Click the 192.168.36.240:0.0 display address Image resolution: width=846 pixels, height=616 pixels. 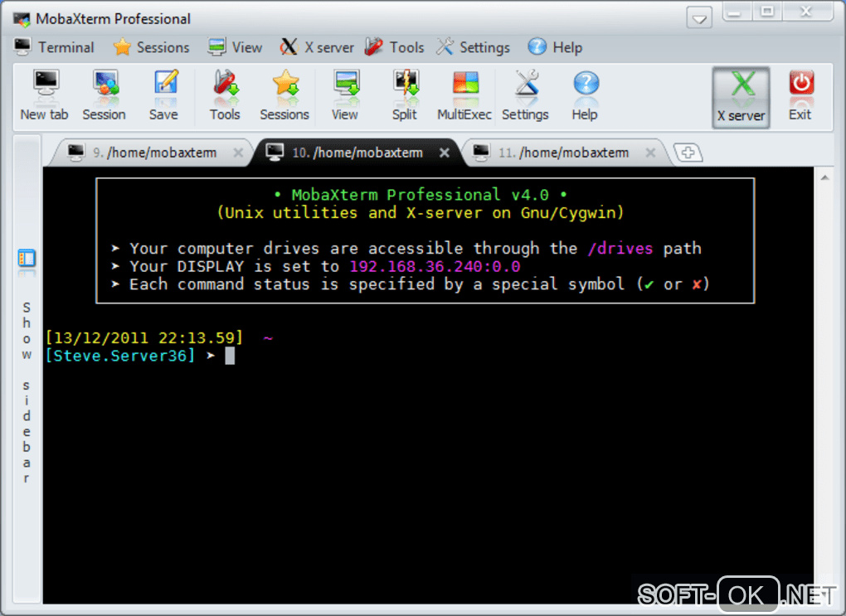tap(435, 266)
